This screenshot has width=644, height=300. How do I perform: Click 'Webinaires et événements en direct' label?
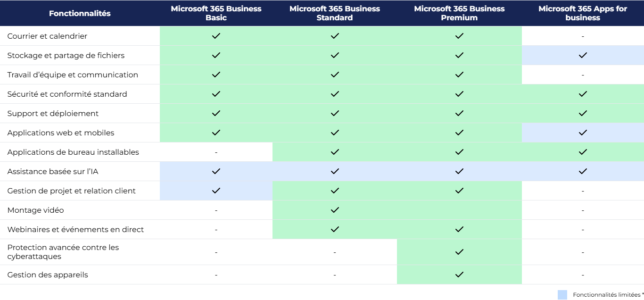click(x=75, y=229)
